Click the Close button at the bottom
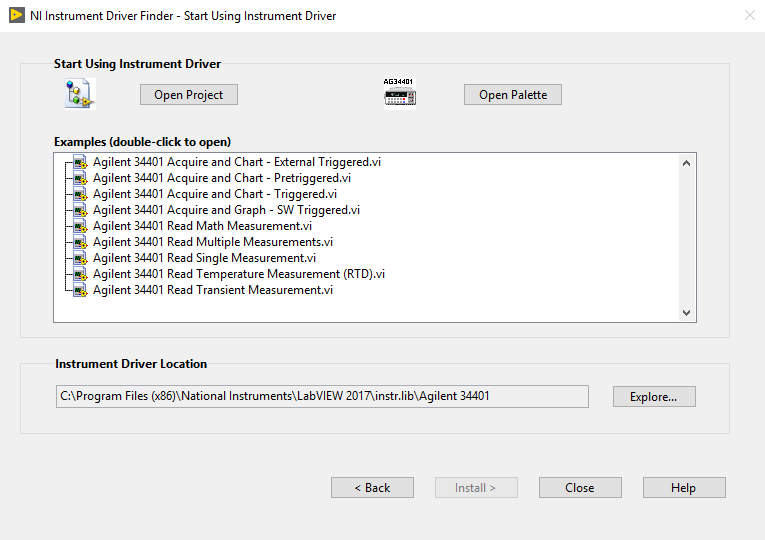This screenshot has width=765, height=540. point(580,488)
